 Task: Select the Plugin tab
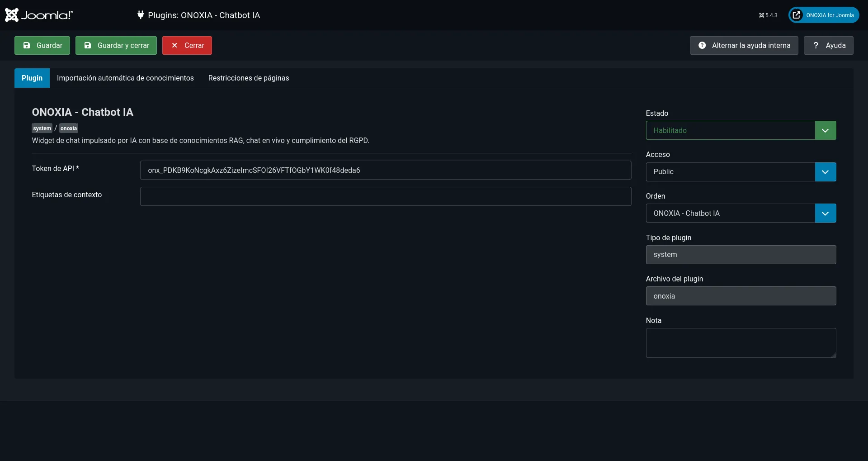click(32, 78)
